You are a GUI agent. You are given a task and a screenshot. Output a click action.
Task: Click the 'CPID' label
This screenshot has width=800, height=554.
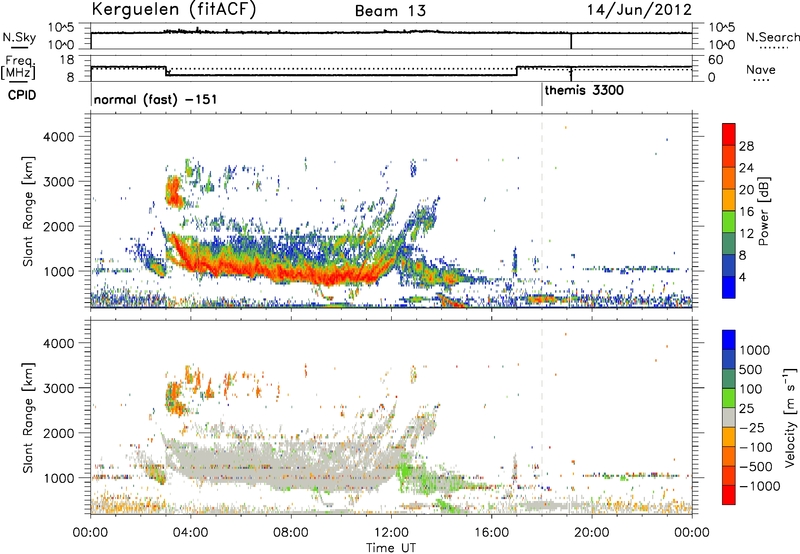click(22, 95)
